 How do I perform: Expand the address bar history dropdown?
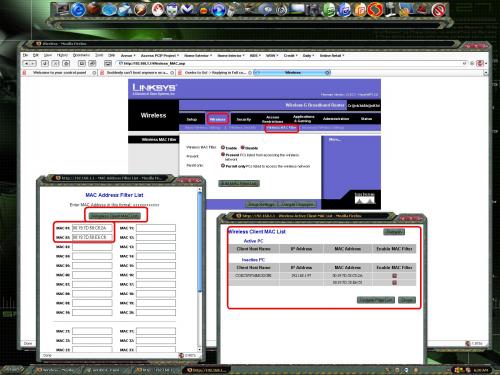pyautogui.click(x=465, y=63)
